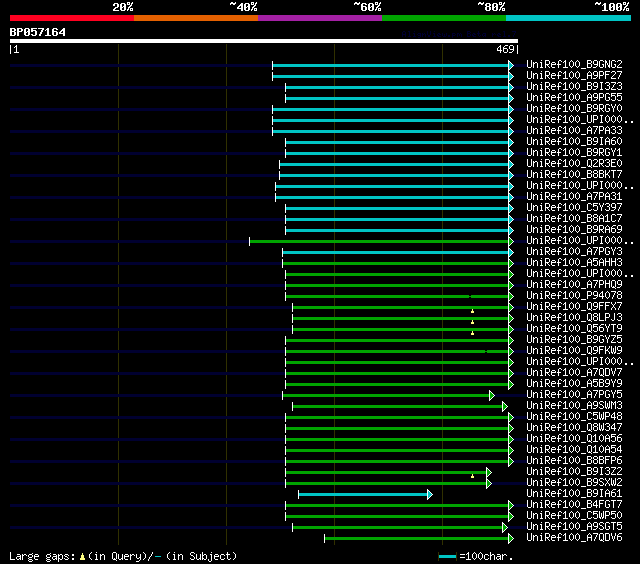Click the UniRef100_A5AHH3 label

pos(574,263)
